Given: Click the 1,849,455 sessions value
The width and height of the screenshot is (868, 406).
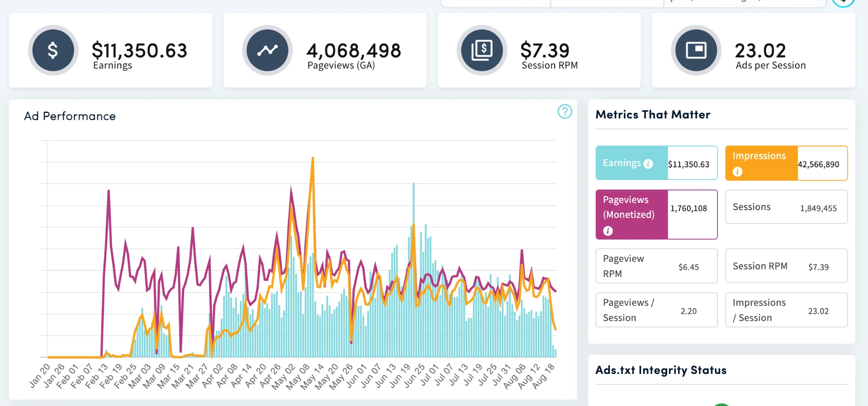Looking at the screenshot, I should 818,208.
